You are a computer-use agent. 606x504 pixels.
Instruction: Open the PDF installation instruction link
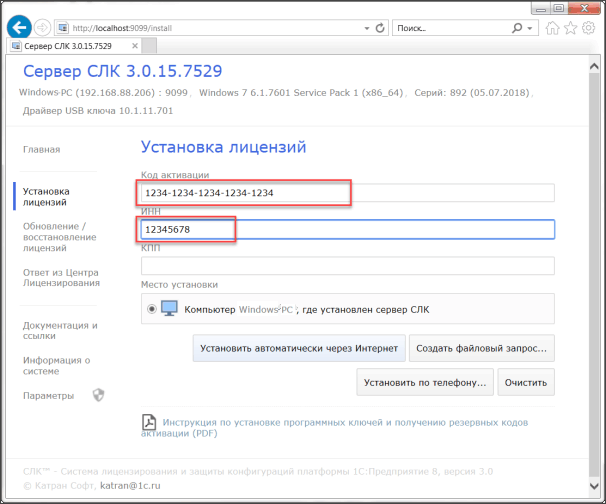334,427
